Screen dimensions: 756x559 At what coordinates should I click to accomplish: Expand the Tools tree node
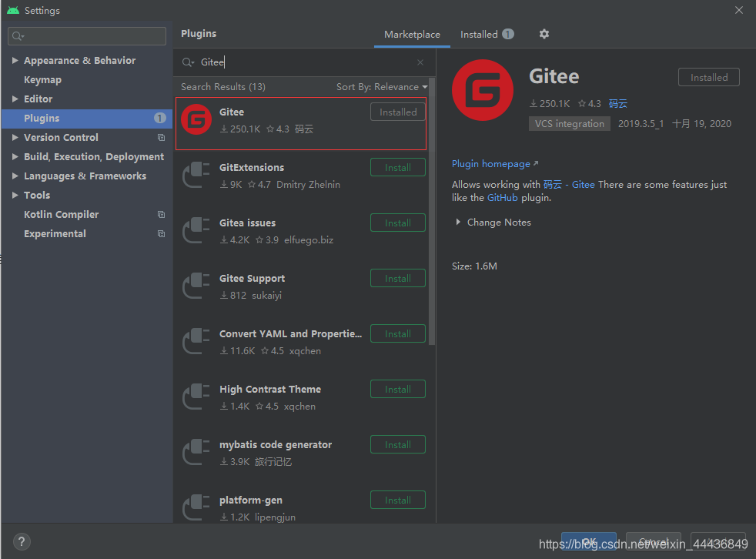click(x=15, y=196)
